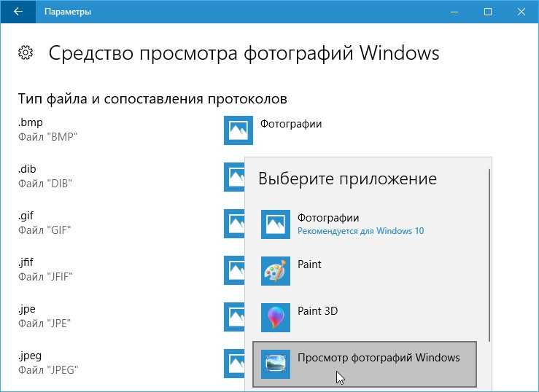The width and height of the screenshot is (539, 392).
Task: Click the app chooser popup scrollbar
Action: (489, 255)
